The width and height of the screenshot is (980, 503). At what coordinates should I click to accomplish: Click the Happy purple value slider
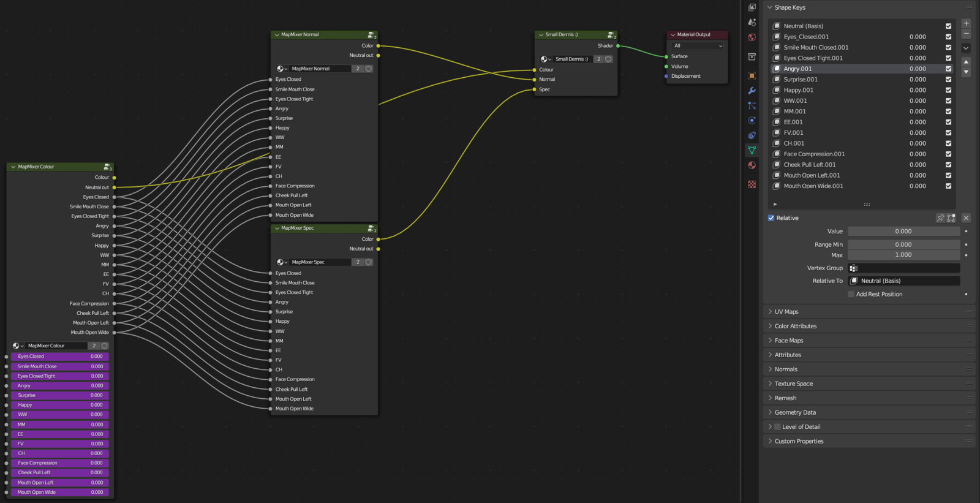click(x=61, y=405)
